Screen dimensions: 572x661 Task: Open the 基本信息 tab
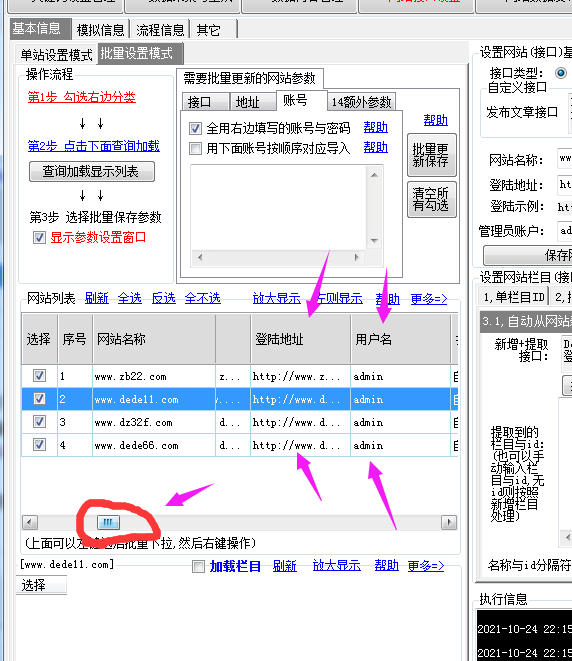[x=40, y=29]
